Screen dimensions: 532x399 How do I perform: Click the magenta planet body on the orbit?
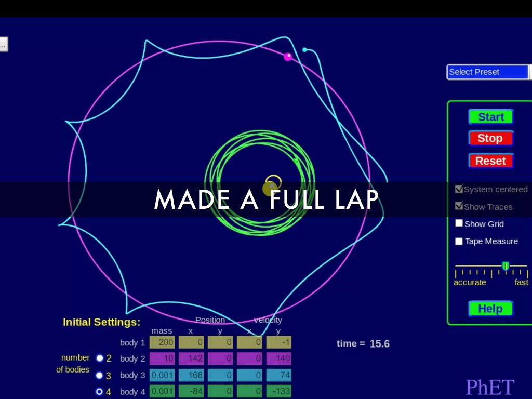(288, 57)
